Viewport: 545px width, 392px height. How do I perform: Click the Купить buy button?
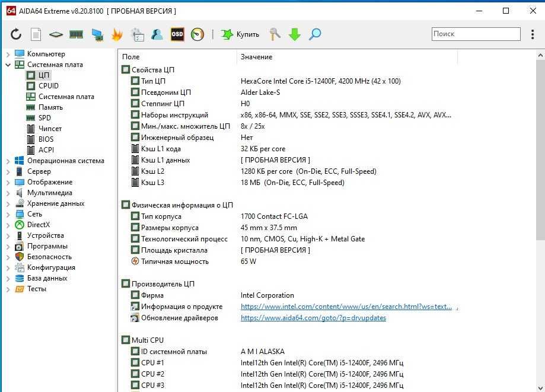coord(240,34)
